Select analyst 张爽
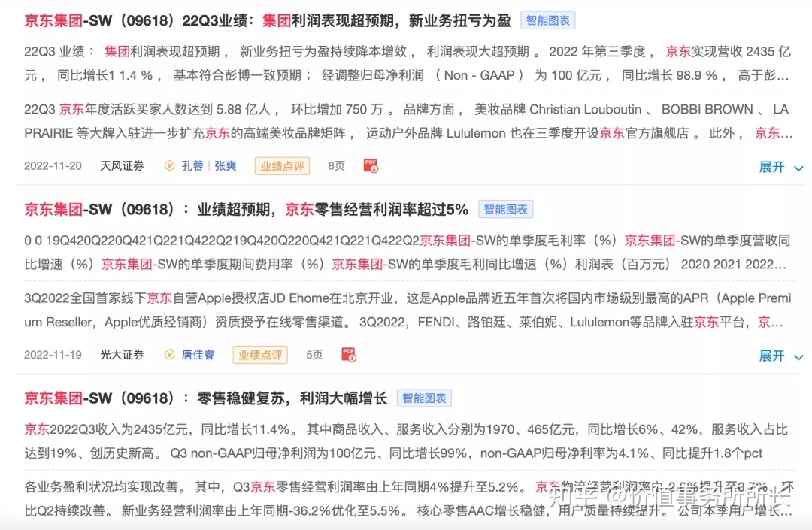 click(226, 166)
